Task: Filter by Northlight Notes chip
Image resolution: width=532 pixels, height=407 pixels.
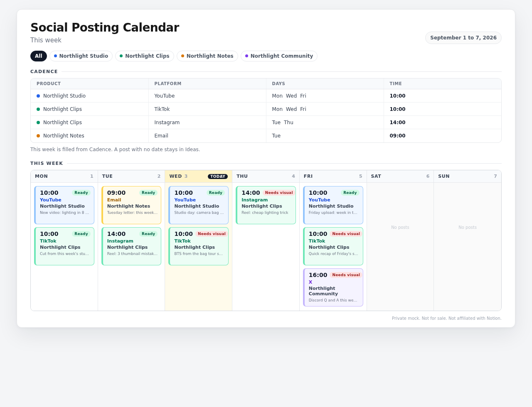Action: (207, 56)
